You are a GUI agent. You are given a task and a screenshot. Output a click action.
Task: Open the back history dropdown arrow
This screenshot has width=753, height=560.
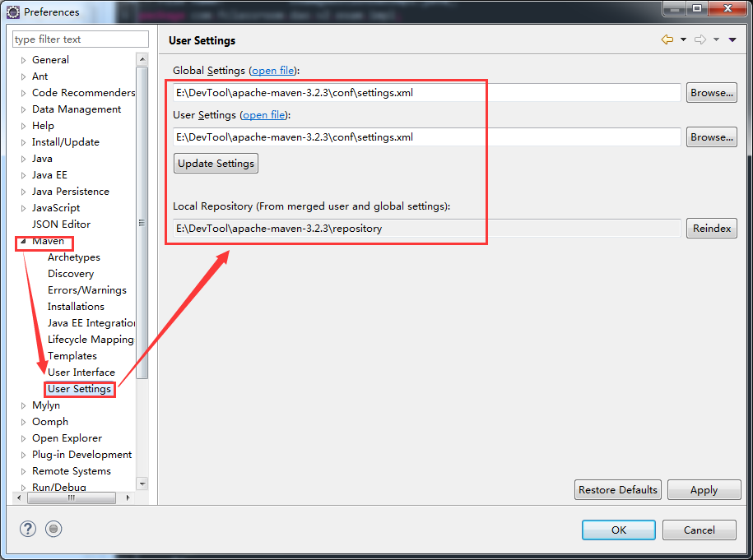[683, 39]
